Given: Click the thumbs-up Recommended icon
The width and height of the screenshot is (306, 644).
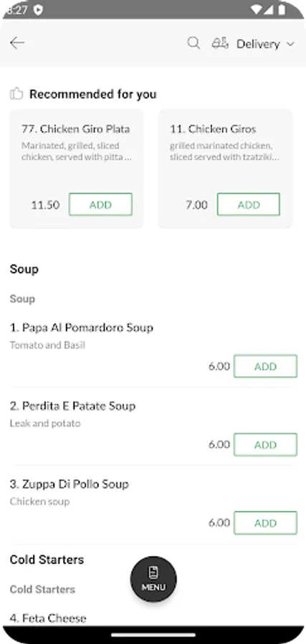Looking at the screenshot, I should [x=16, y=94].
